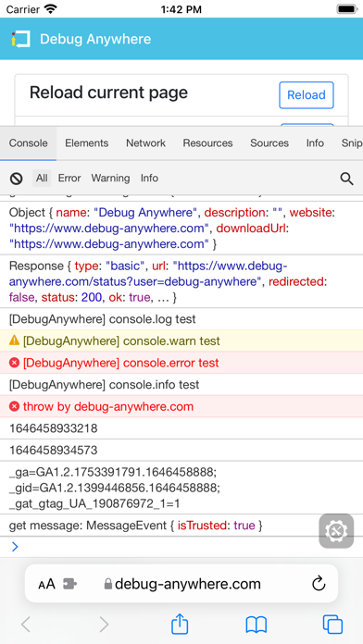Open the Resources tab

[207, 142]
